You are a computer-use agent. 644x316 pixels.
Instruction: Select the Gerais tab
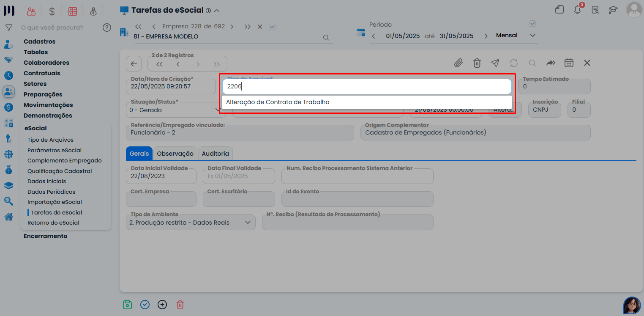139,154
